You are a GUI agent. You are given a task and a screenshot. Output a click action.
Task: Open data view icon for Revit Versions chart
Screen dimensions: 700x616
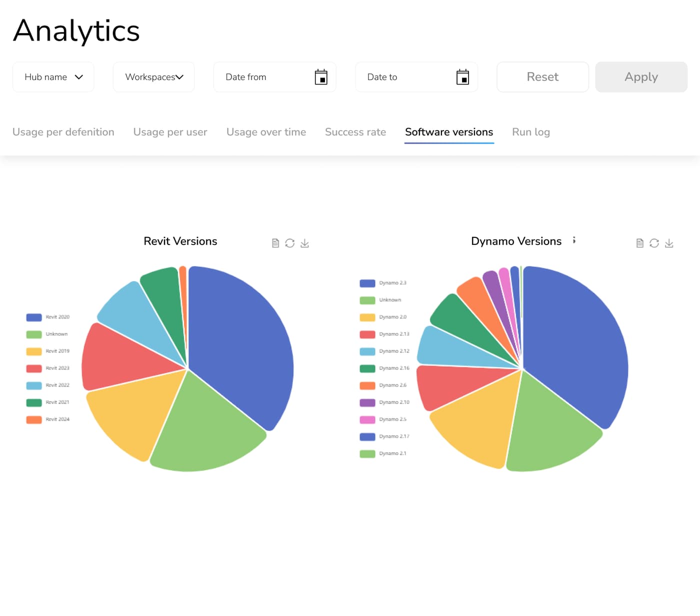tap(275, 243)
